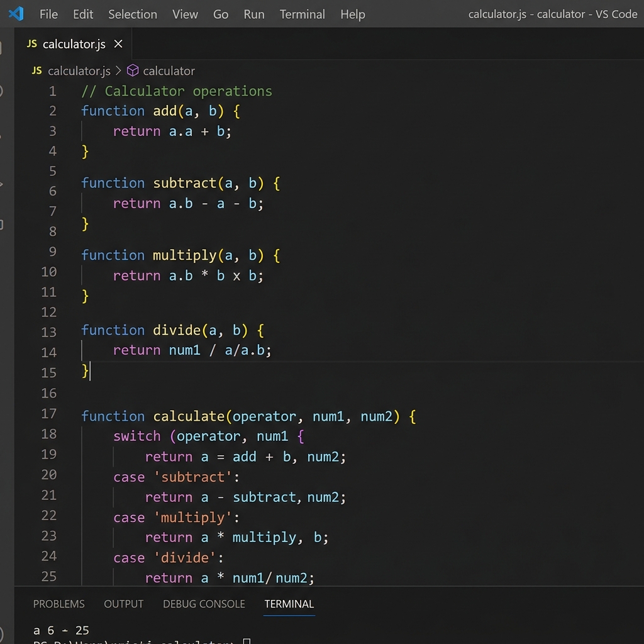The height and width of the screenshot is (644, 644).
Task: Close the calculator.js tab
Action: pos(118,43)
